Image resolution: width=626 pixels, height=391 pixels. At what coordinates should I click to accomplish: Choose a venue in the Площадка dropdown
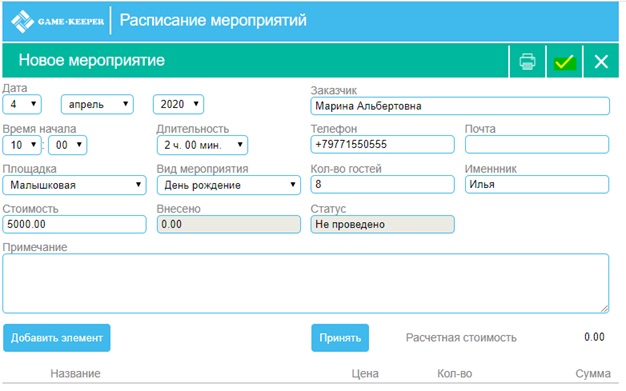tap(74, 185)
